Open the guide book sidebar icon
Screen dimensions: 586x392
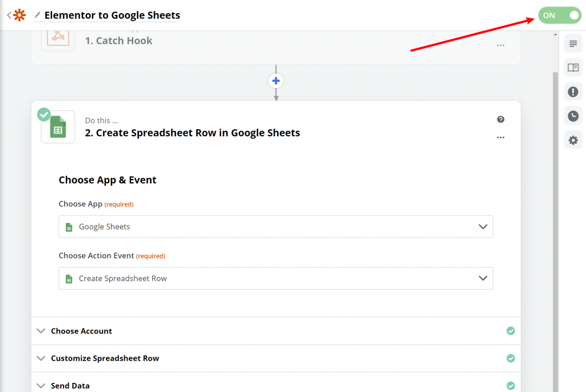[x=573, y=68]
